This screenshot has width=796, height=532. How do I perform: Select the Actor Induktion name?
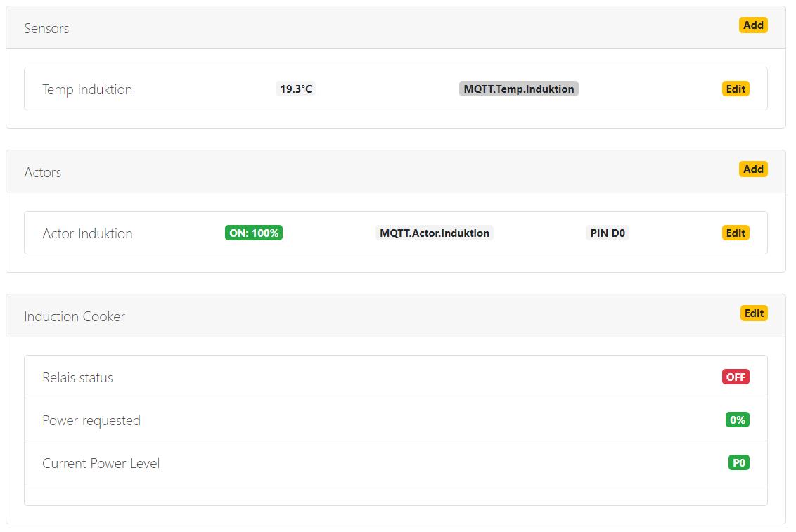[x=87, y=233]
